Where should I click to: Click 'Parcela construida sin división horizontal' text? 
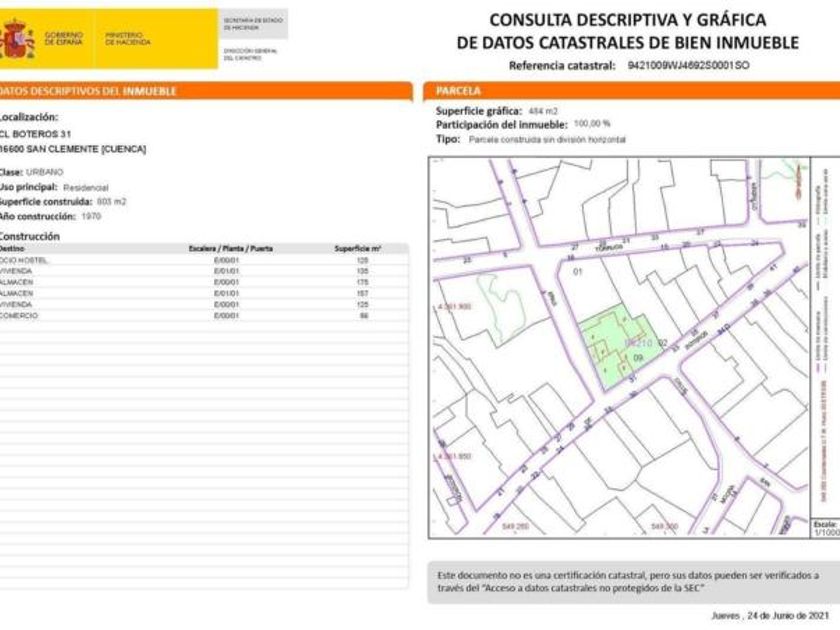[547, 140]
